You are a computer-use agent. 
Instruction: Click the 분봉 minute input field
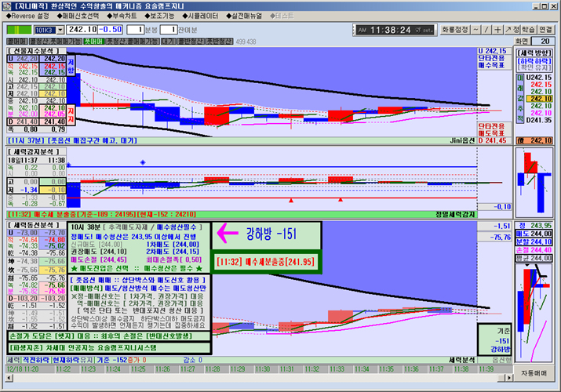[x=135, y=30]
